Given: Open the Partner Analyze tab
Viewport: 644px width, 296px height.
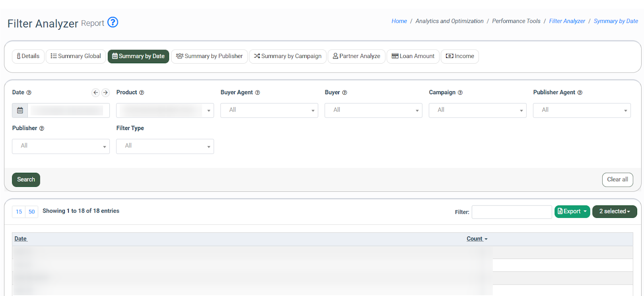Looking at the screenshot, I should point(357,56).
